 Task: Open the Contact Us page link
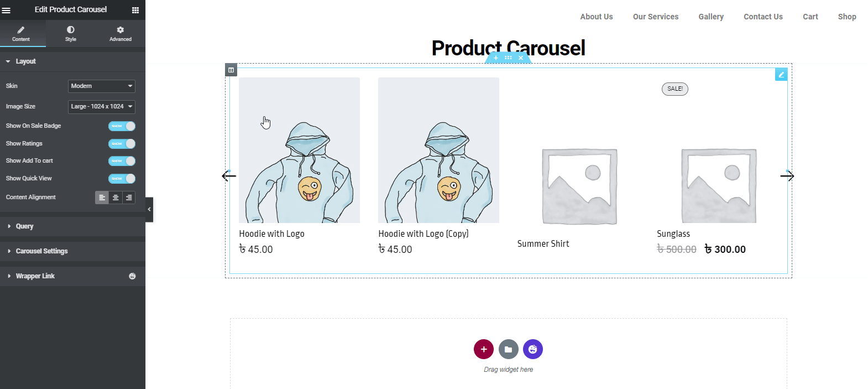pos(763,17)
